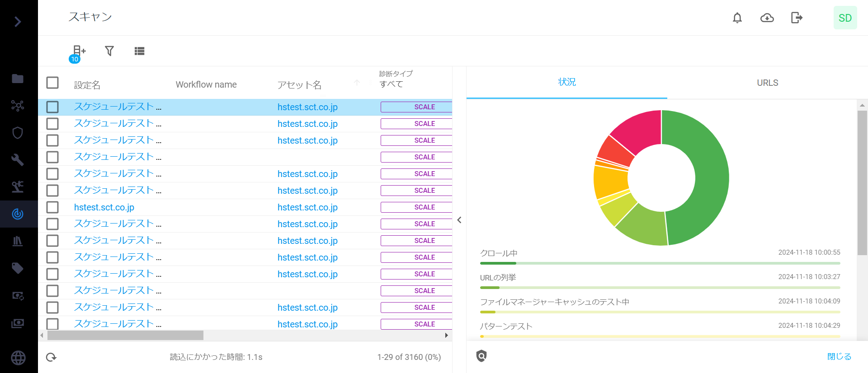
Task: Click the logout icon
Action: (x=797, y=18)
